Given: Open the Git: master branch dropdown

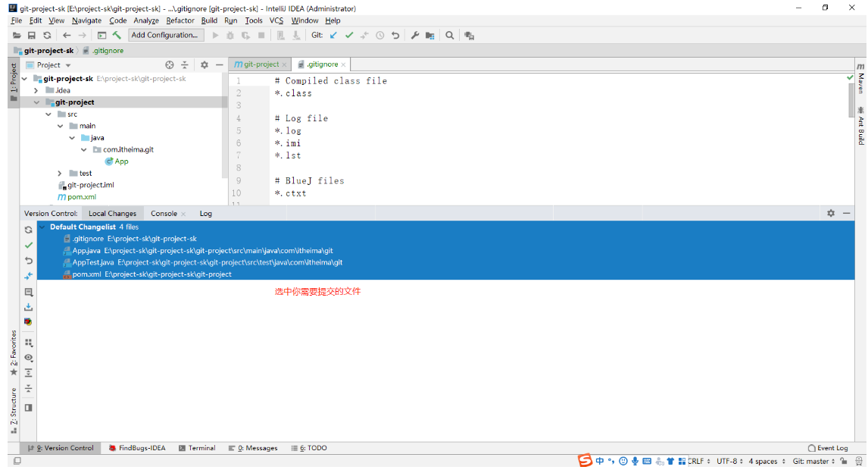Looking at the screenshot, I should [813, 461].
